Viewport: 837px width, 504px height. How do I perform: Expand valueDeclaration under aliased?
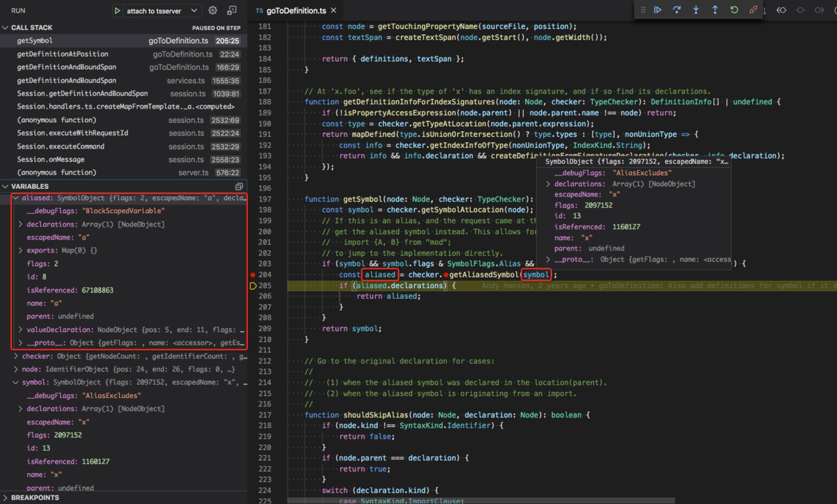coord(21,330)
